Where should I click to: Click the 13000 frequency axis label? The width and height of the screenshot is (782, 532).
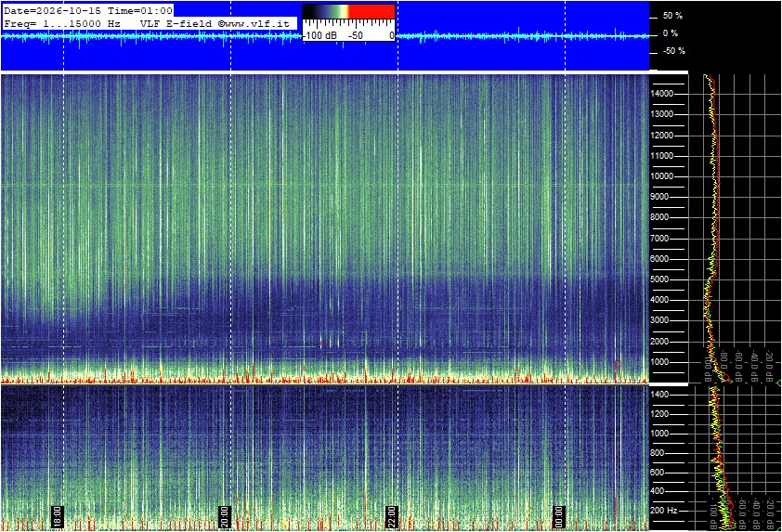coord(662,114)
